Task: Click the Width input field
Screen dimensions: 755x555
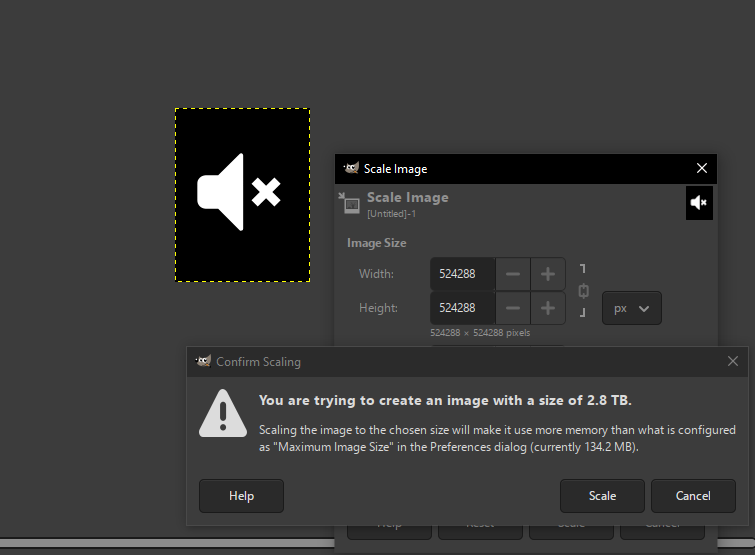Action: 462,274
